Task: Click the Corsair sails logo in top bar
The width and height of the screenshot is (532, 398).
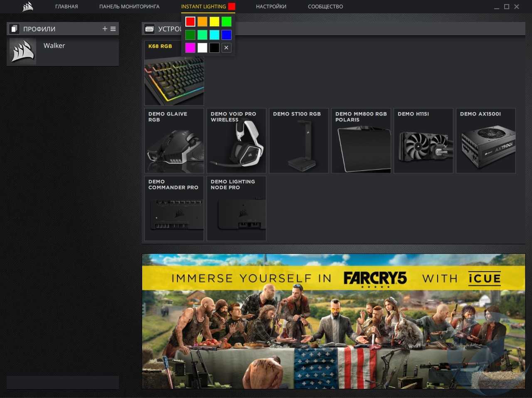Action: point(27,7)
